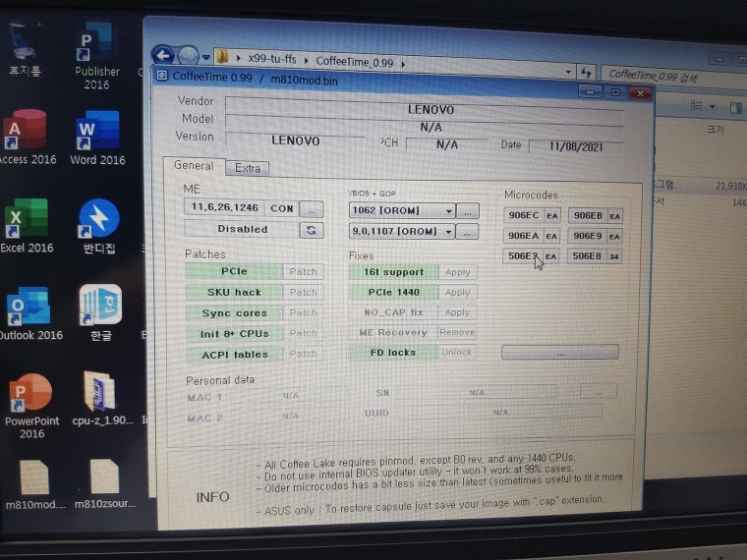The image size is (747, 560).
Task: Open the 반디집 desktop shortcut
Action: (x=98, y=226)
